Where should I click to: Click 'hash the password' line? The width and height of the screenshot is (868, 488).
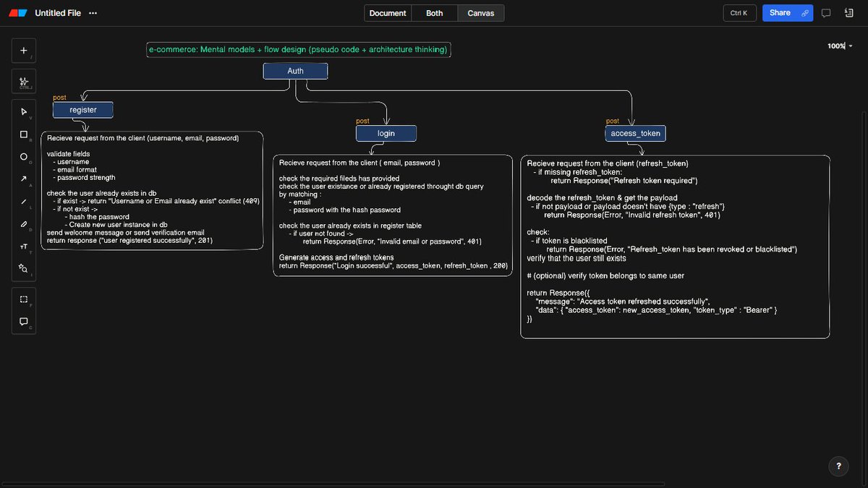(x=96, y=217)
